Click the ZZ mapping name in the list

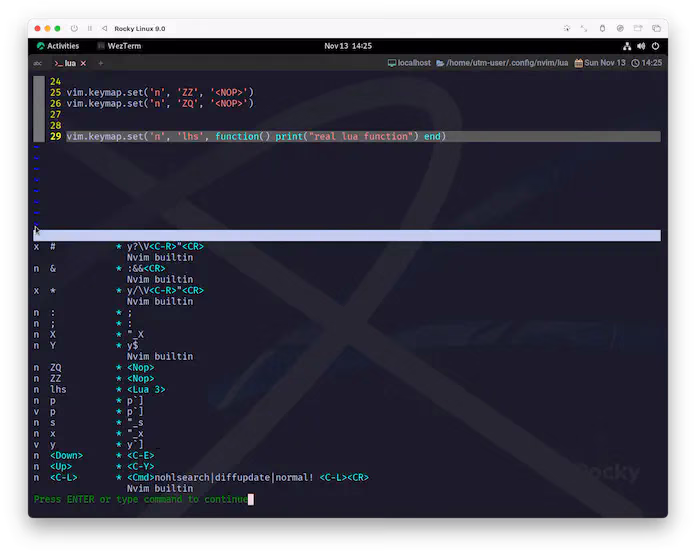point(55,378)
